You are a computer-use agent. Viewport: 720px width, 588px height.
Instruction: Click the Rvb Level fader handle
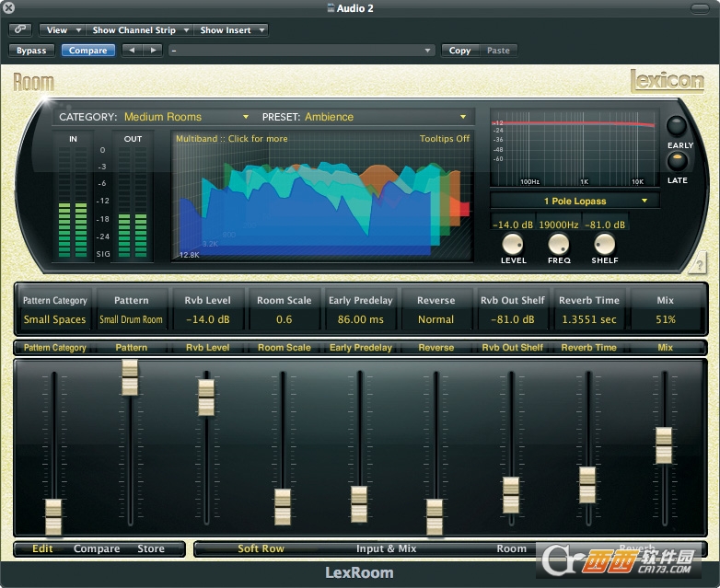tap(206, 398)
